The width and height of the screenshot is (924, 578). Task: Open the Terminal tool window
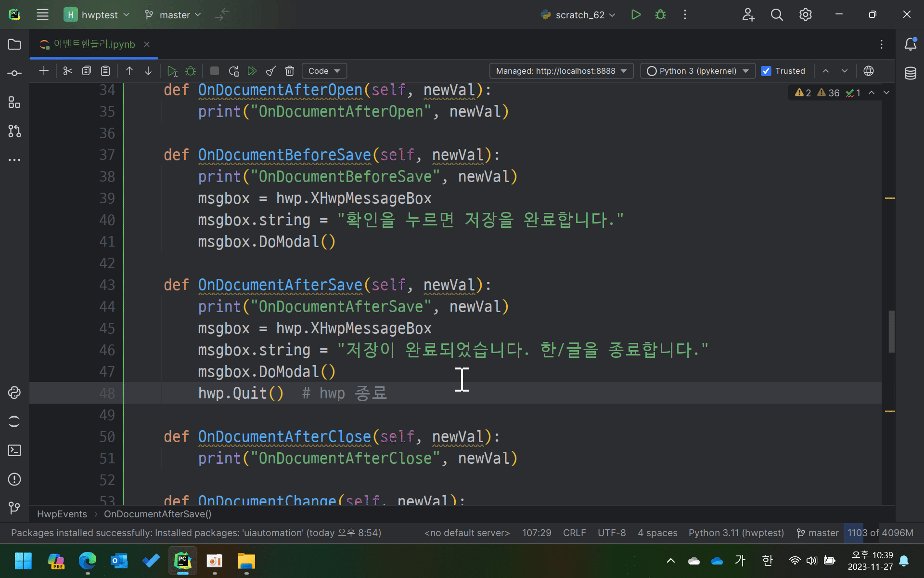(x=14, y=450)
